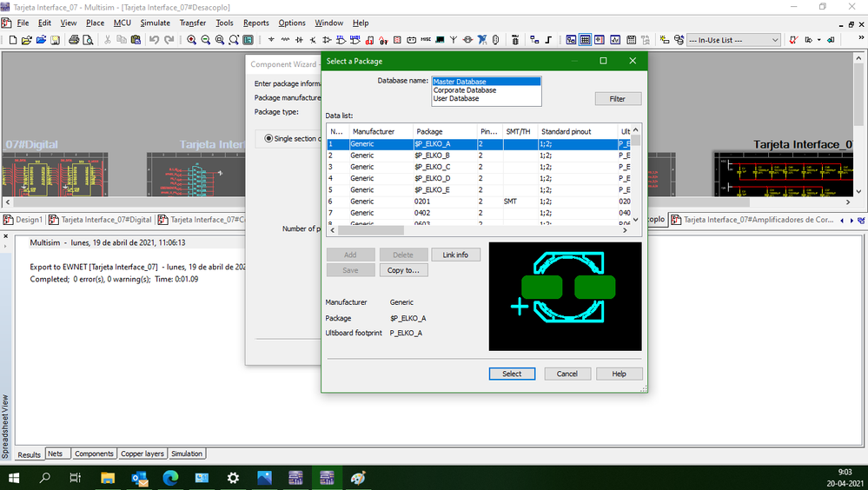Run the Electrical Rules Check icon
868x490 pixels.
click(x=794, y=40)
